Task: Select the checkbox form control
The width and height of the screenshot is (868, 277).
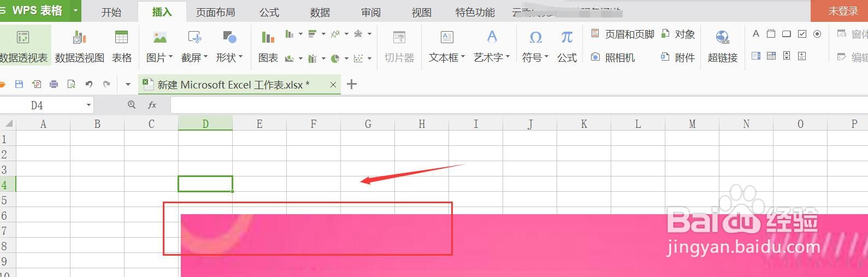Action: tap(802, 34)
